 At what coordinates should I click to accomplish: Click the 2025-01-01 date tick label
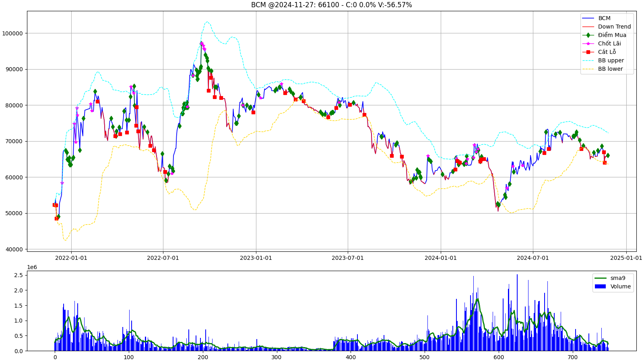coord(626,258)
